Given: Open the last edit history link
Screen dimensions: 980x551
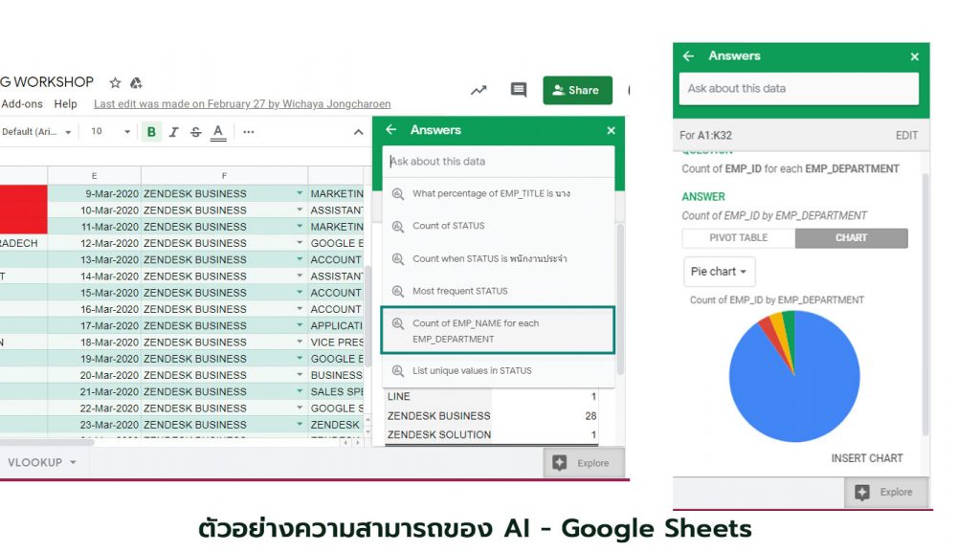Looking at the screenshot, I should point(242,103).
